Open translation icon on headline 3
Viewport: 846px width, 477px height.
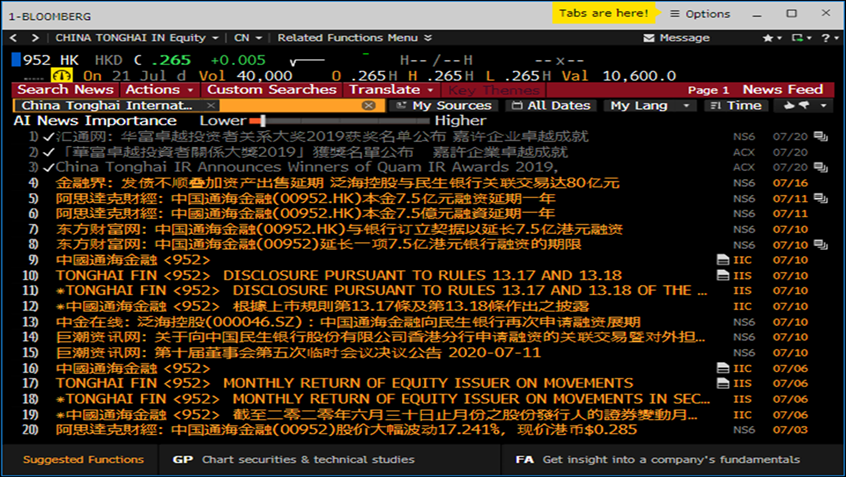(x=821, y=167)
